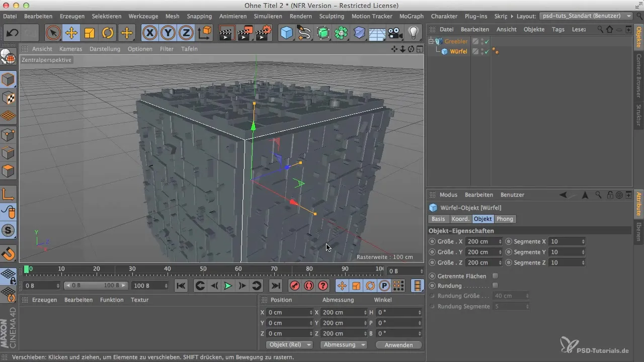The height and width of the screenshot is (362, 644).
Task: Open the Abmessung dropdown
Action: click(x=345, y=345)
